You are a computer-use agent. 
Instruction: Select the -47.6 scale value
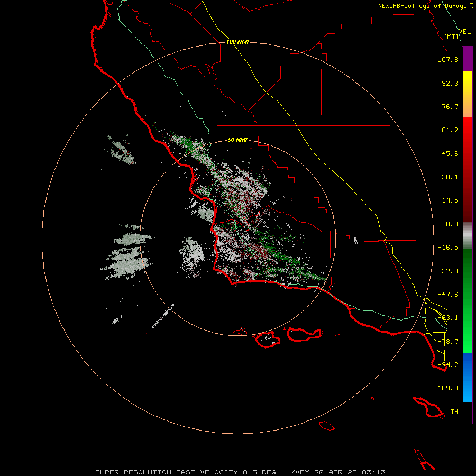[448, 295]
